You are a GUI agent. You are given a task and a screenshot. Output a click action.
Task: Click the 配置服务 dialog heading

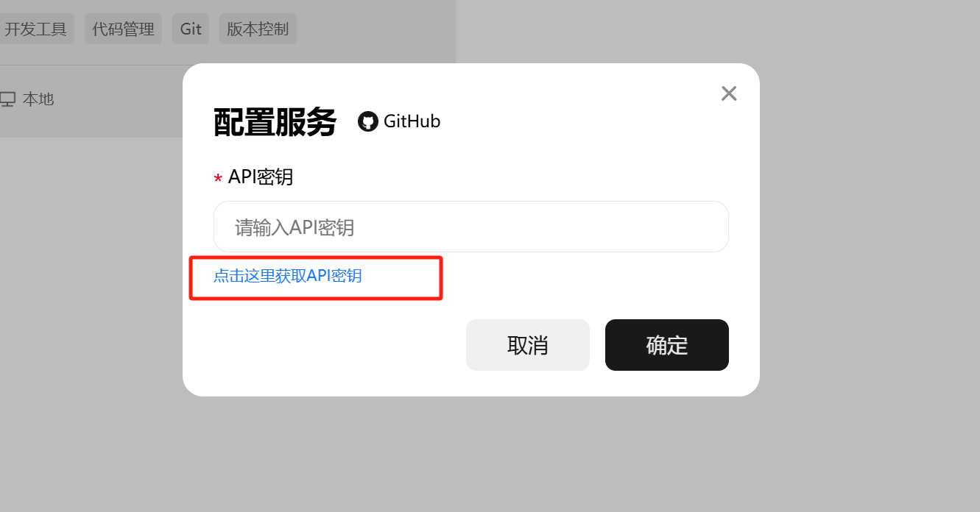click(x=275, y=122)
